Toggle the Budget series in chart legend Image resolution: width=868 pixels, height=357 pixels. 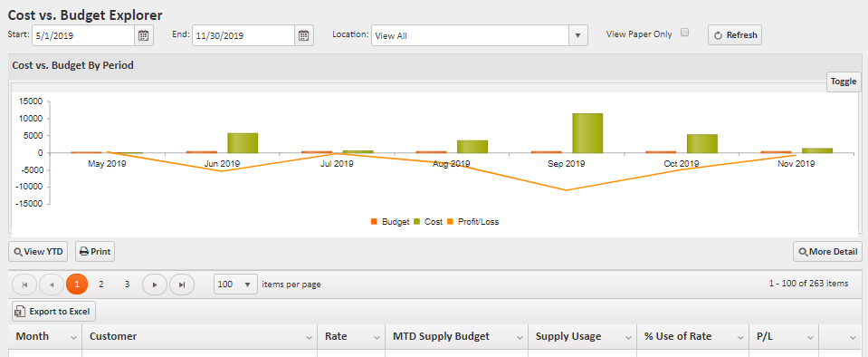[x=390, y=222]
